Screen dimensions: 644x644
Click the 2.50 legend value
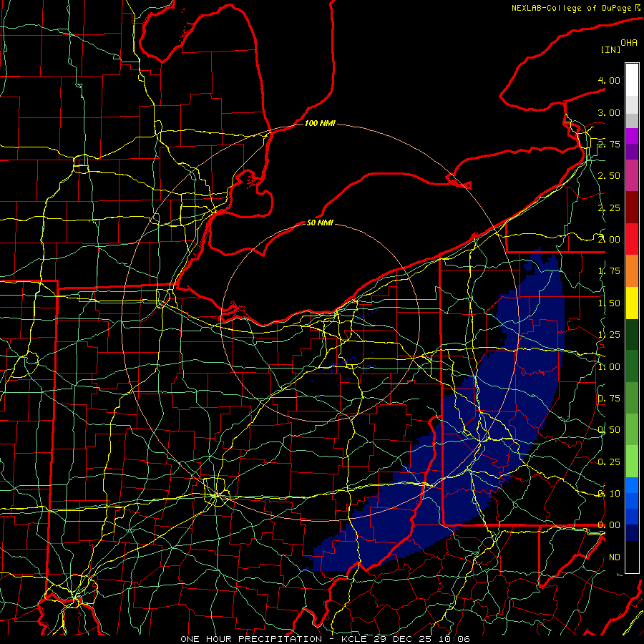point(609,176)
